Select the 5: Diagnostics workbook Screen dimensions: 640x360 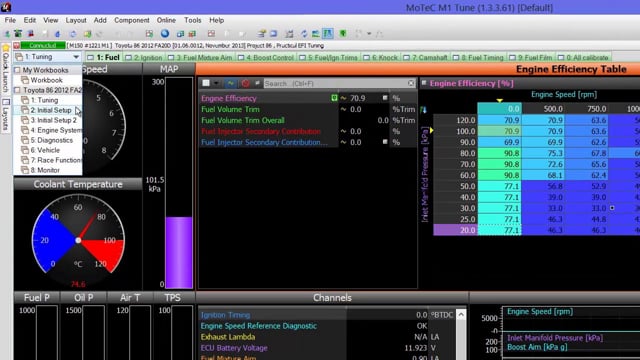(x=47, y=140)
